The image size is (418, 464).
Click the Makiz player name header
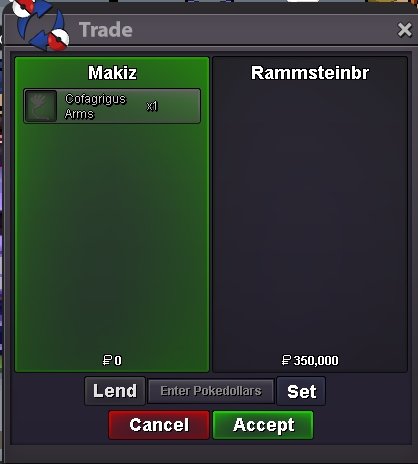click(112, 73)
